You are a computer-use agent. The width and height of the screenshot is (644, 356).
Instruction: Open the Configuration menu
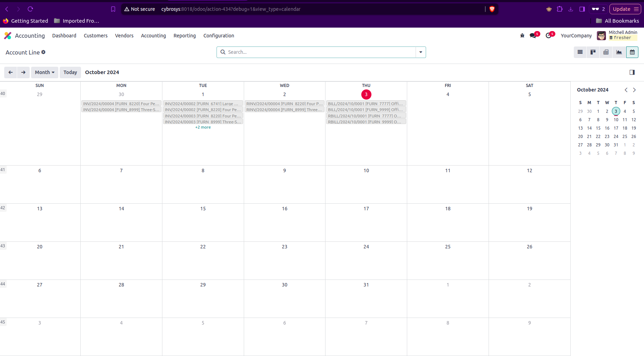[219, 36]
